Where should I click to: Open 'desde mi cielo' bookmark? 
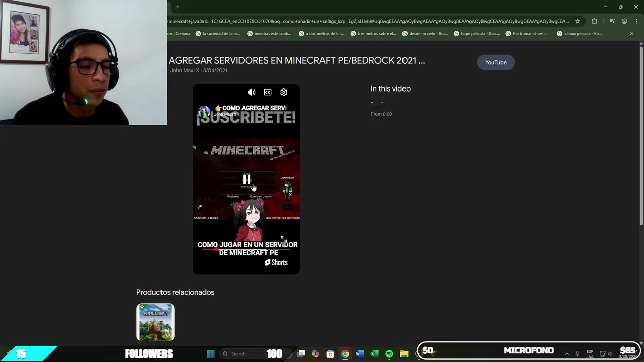(425, 34)
